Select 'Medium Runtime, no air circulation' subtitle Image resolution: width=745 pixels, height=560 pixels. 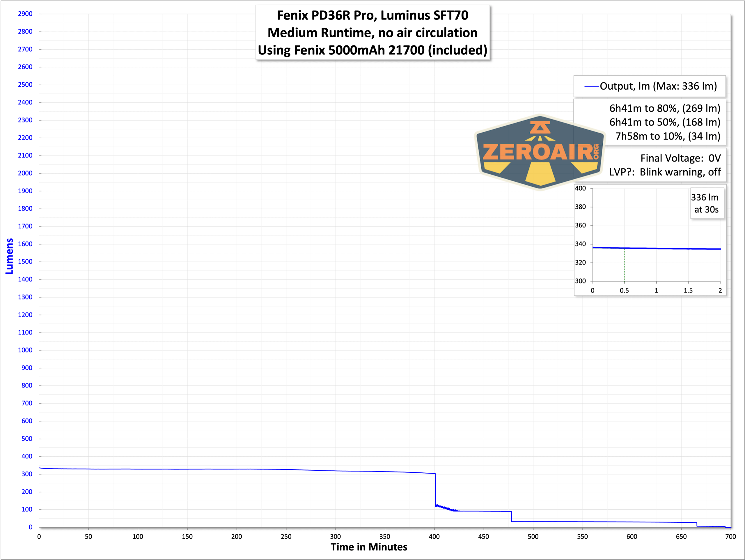[372, 33]
